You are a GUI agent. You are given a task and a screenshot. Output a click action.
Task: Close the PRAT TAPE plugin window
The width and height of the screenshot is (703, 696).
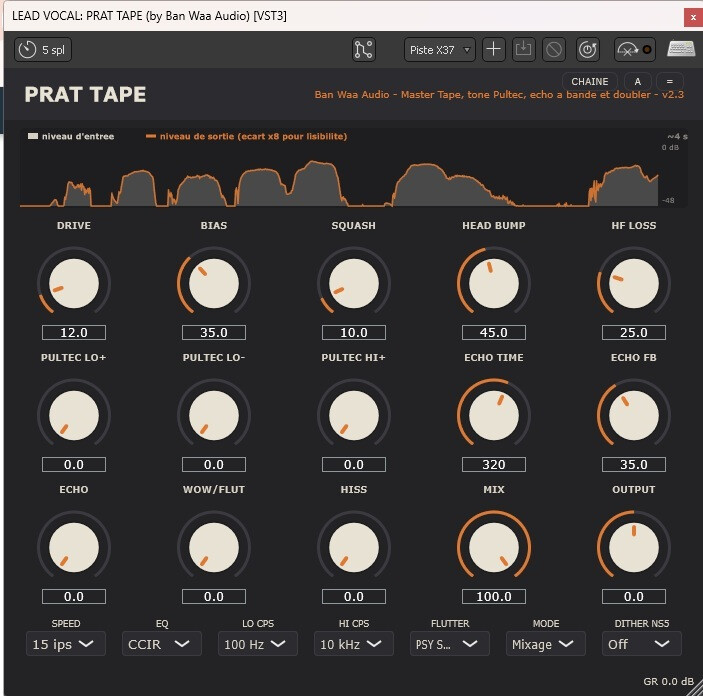[x=693, y=17]
